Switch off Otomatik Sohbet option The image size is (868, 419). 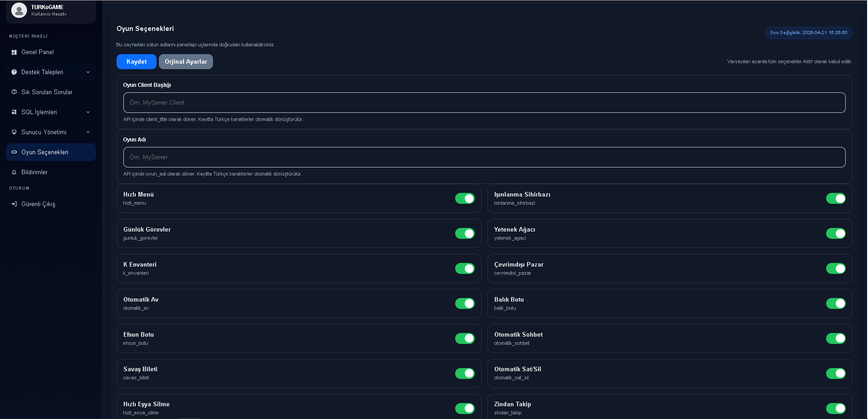point(836,338)
